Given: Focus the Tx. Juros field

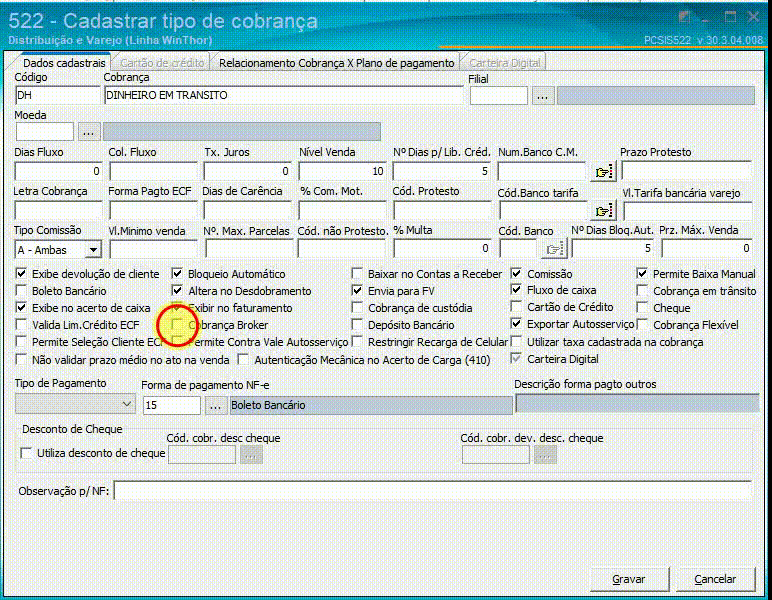Looking at the screenshot, I should pos(247,171).
